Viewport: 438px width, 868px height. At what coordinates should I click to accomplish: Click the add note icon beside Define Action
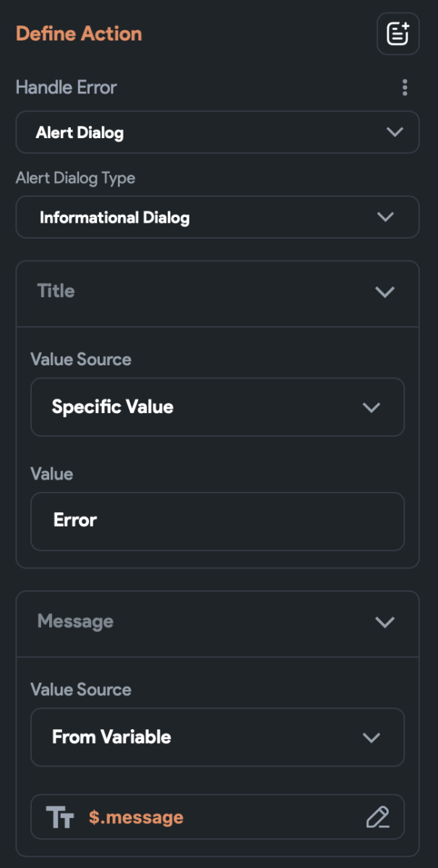tap(398, 34)
